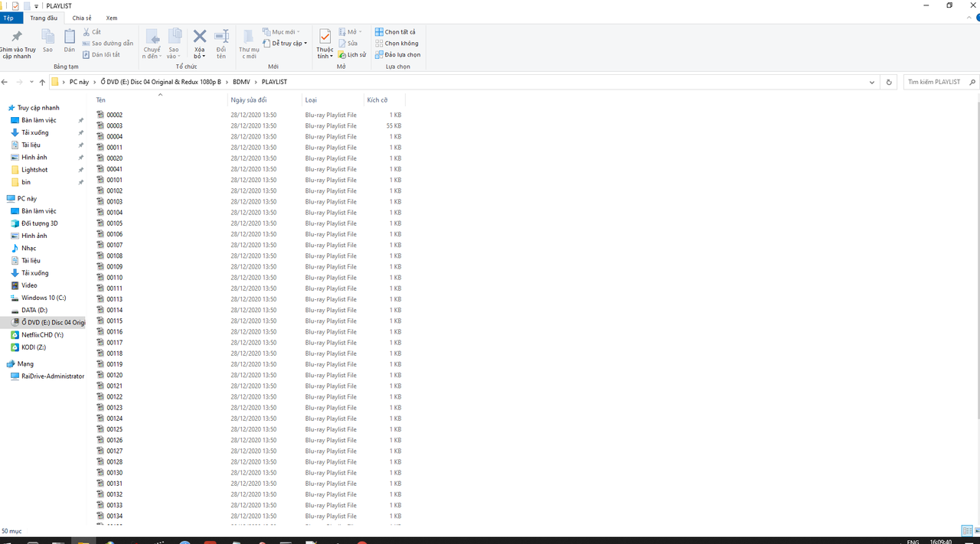Select Mạng in navigation pane
Viewport: 980px width, 544px height.
pos(25,364)
